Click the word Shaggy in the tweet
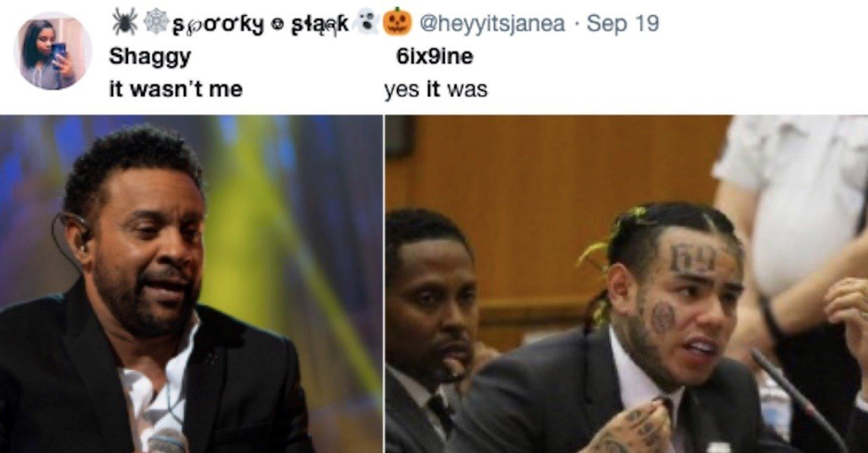 (x=150, y=57)
